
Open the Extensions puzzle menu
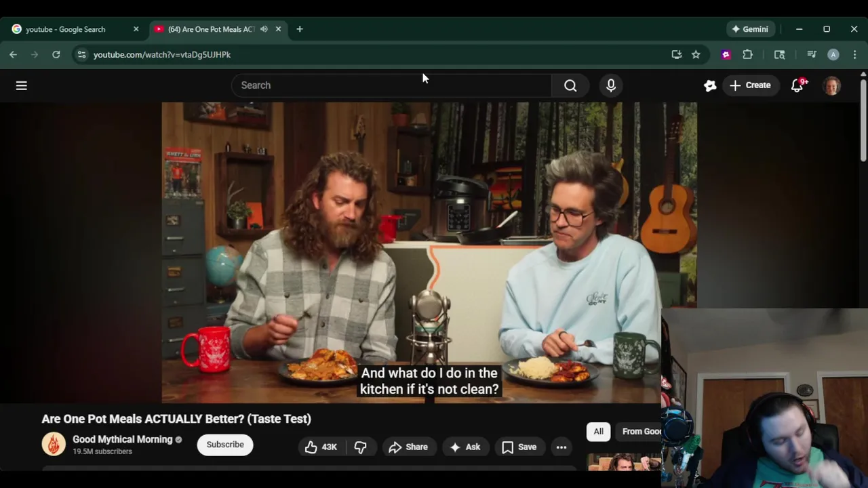point(748,54)
